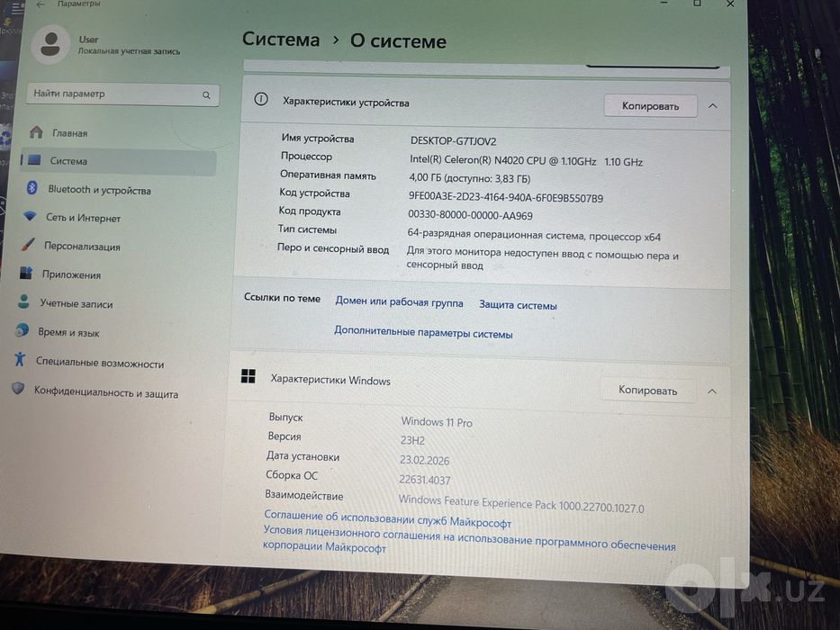Screen dimensions: 840x630
Task: Click the Специальные возможности accessibility icon
Action: [20, 359]
